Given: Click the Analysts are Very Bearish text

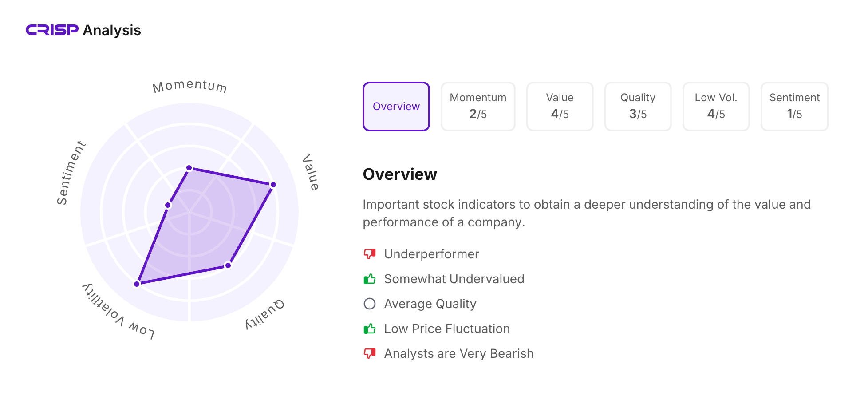Looking at the screenshot, I should (x=459, y=353).
